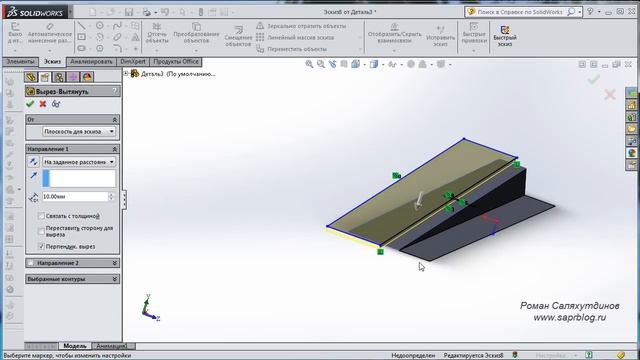Open detailed preview eyeglasses icon

tap(56, 104)
